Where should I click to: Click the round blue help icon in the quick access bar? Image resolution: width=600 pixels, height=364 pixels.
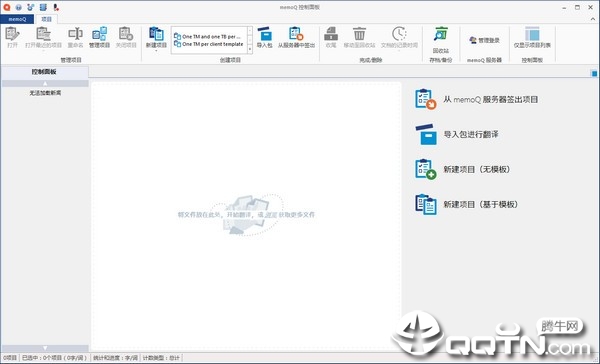18,7
